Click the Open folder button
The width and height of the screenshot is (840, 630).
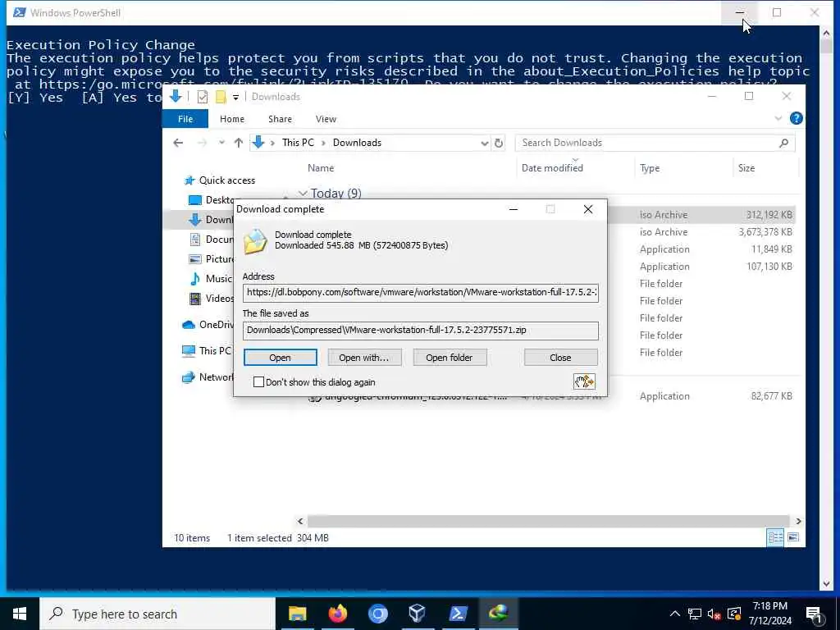(450, 358)
